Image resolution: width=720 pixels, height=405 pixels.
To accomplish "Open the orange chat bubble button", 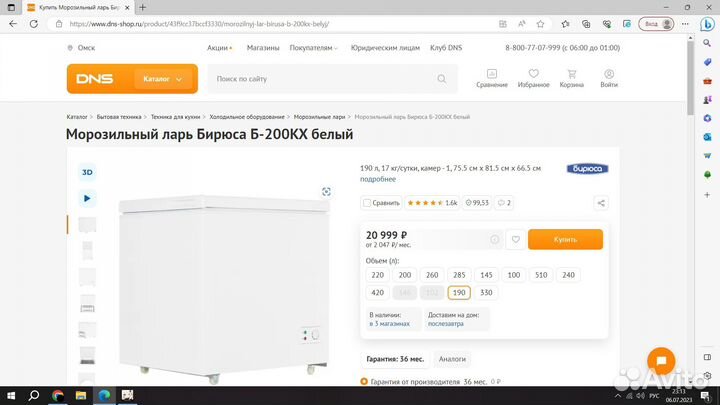I will tap(661, 360).
